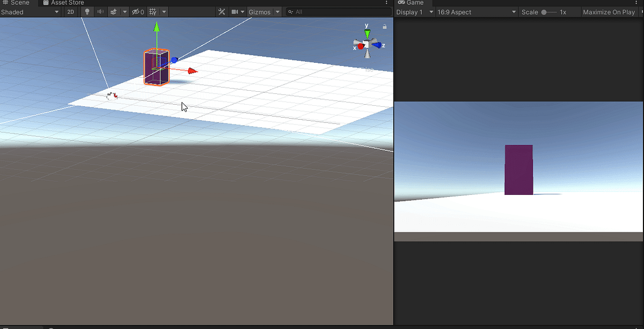The height and width of the screenshot is (329, 644).
Task: Open the 16:9 Aspect ratio dropdown
Action: click(475, 11)
